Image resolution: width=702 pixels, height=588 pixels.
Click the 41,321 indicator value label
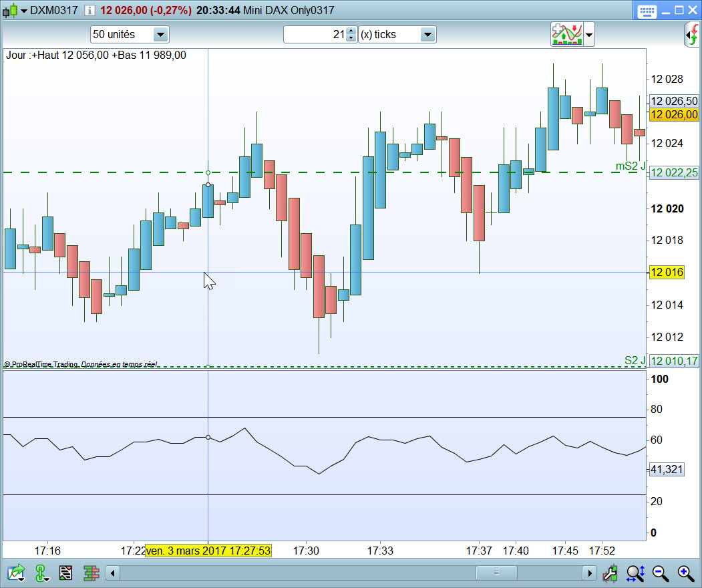[x=667, y=469]
